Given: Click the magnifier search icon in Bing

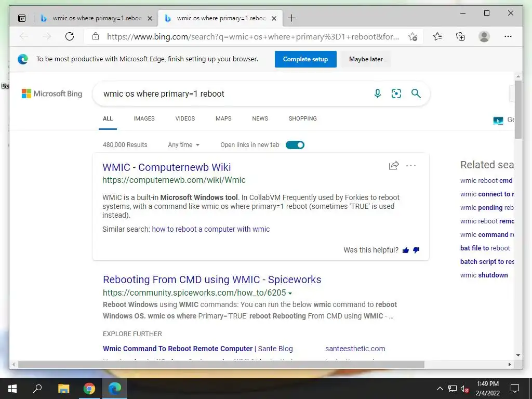Looking at the screenshot, I should [x=416, y=94].
